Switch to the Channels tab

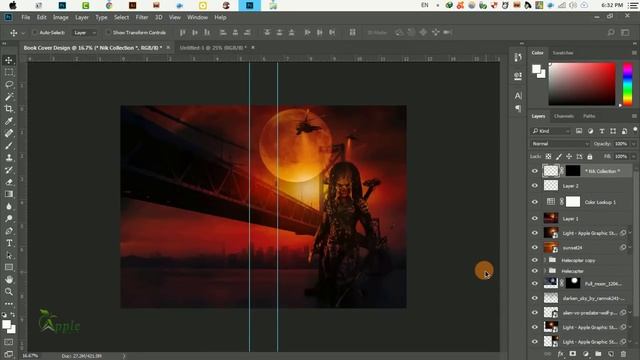pyautogui.click(x=564, y=116)
